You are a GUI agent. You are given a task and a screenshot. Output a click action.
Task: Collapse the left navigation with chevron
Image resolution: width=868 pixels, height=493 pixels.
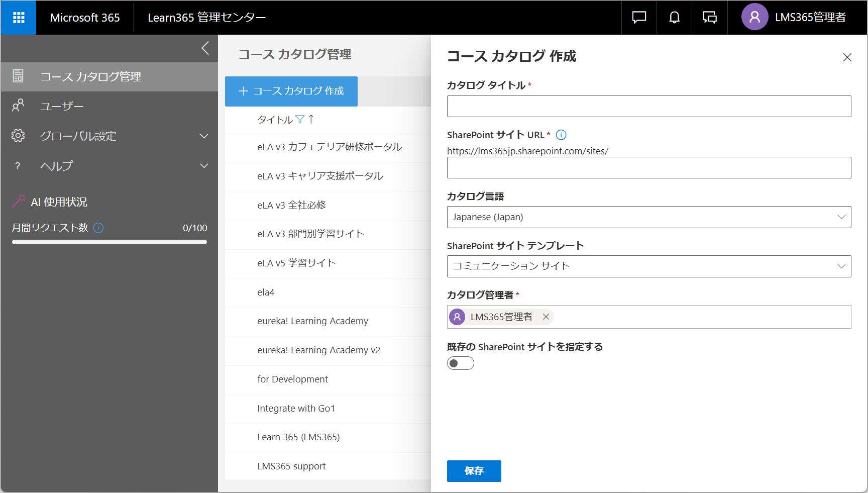coord(205,48)
